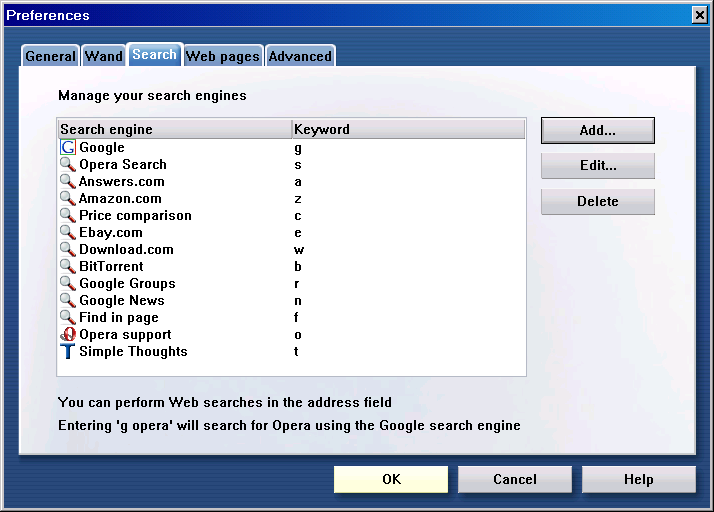Click magnifier icon beside Price comparison

(x=68, y=215)
